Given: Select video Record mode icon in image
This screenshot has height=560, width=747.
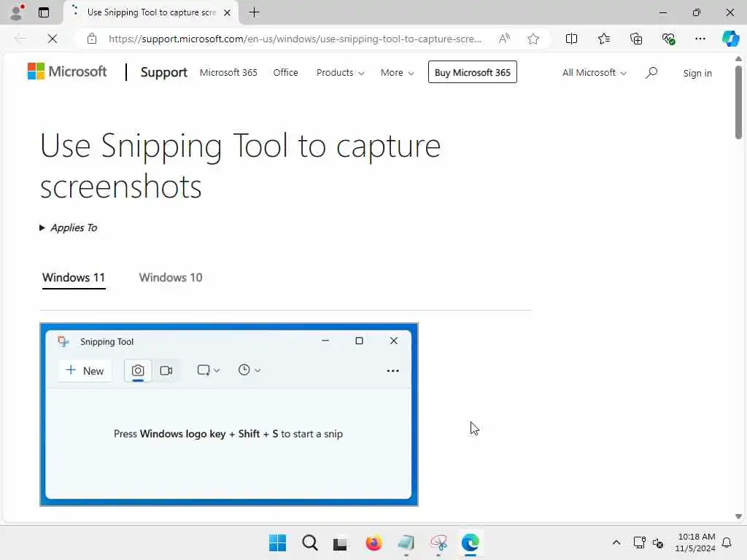Looking at the screenshot, I should pyautogui.click(x=166, y=370).
